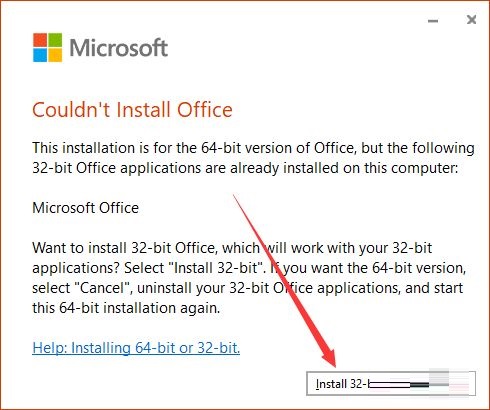This screenshot has width=490, height=410.
Task: Minimize the Office installer dialog
Action: 433,21
